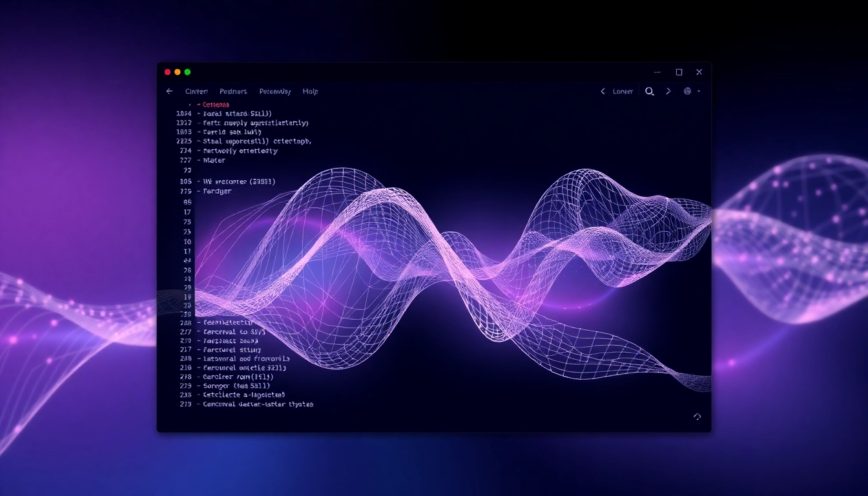The image size is (868, 496).
Task: Click the back arrow in the toolbar
Action: (169, 92)
